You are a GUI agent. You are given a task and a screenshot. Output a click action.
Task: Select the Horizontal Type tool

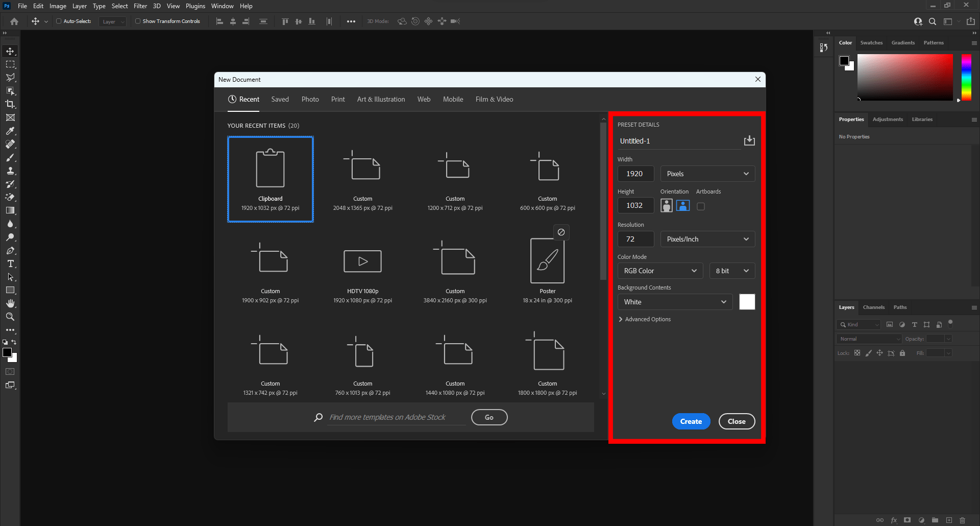[x=10, y=264]
